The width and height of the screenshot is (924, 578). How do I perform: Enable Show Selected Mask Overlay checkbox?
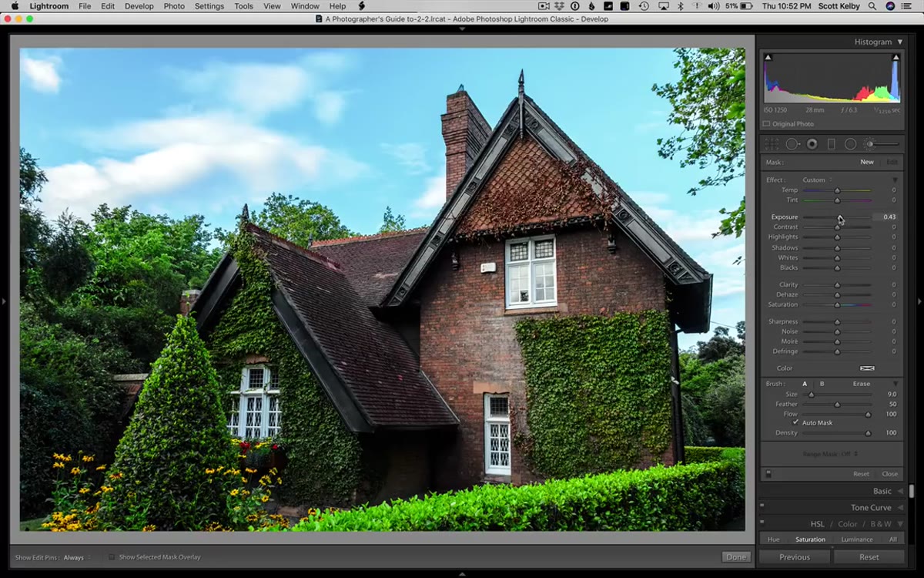(x=112, y=557)
